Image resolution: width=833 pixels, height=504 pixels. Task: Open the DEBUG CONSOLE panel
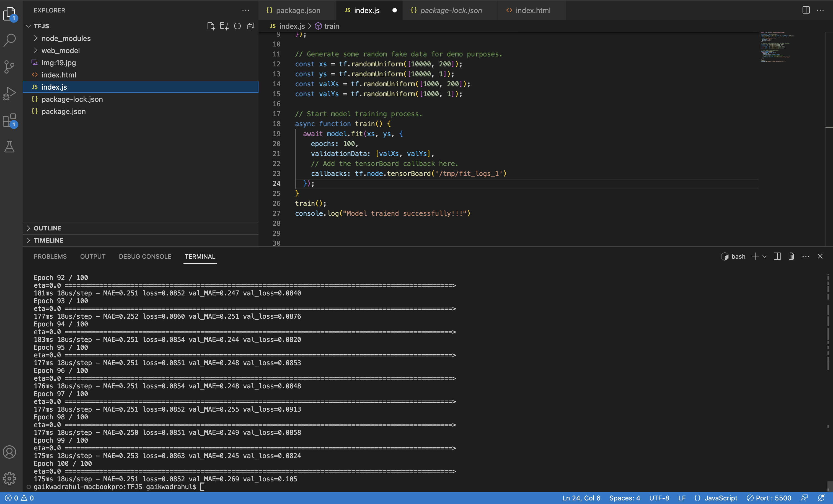point(145,256)
